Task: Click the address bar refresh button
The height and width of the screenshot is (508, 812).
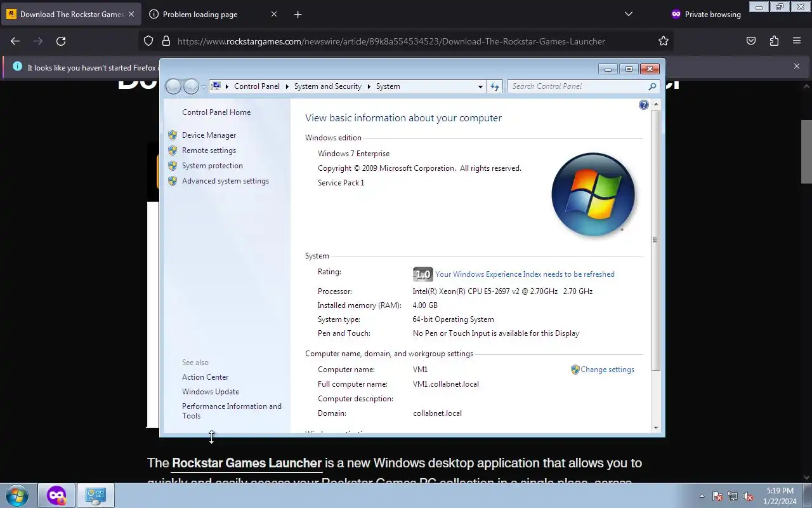Action: coord(495,86)
